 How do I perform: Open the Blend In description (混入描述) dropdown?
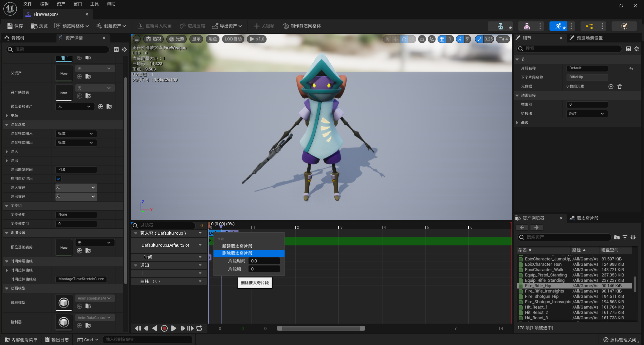(76, 188)
